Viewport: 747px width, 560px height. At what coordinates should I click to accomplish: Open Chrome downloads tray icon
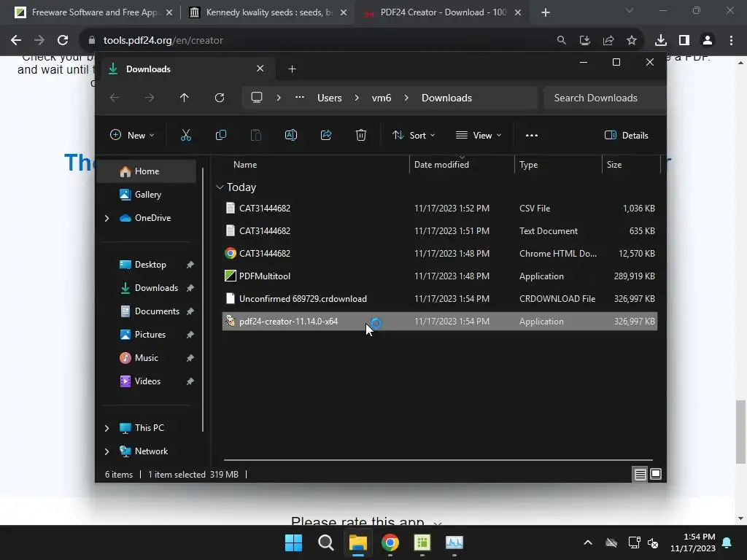(661, 41)
